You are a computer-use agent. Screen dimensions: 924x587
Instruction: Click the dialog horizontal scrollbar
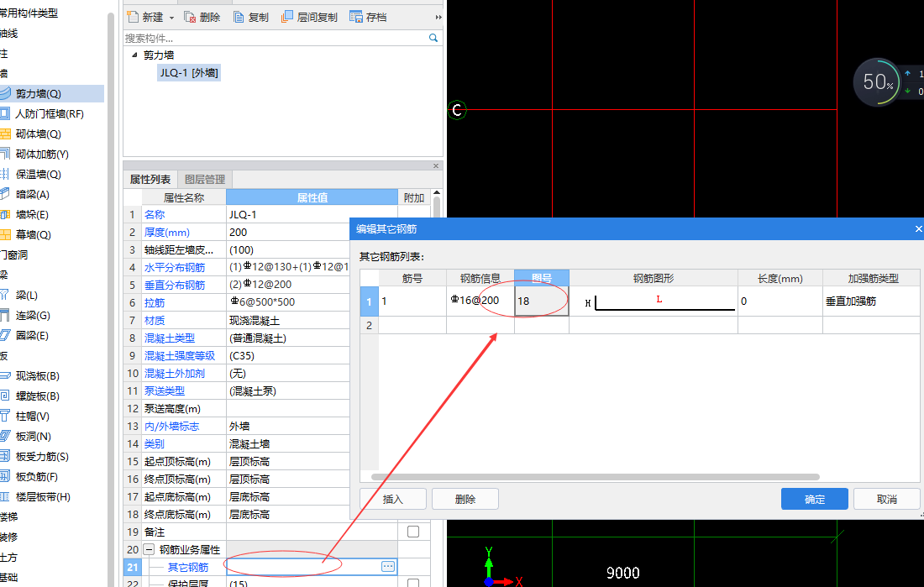[x=596, y=477]
